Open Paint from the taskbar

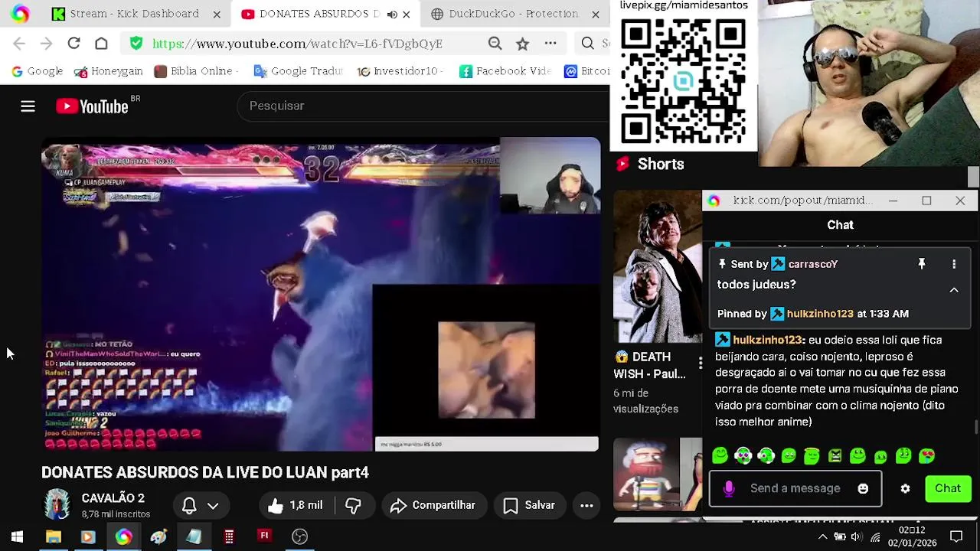point(158,536)
